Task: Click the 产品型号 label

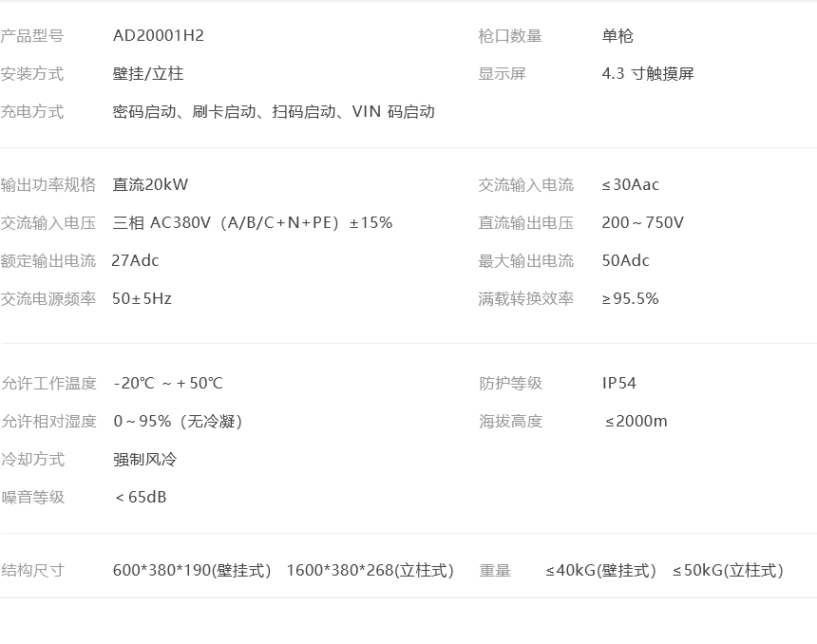Action: pyautogui.click(x=31, y=36)
